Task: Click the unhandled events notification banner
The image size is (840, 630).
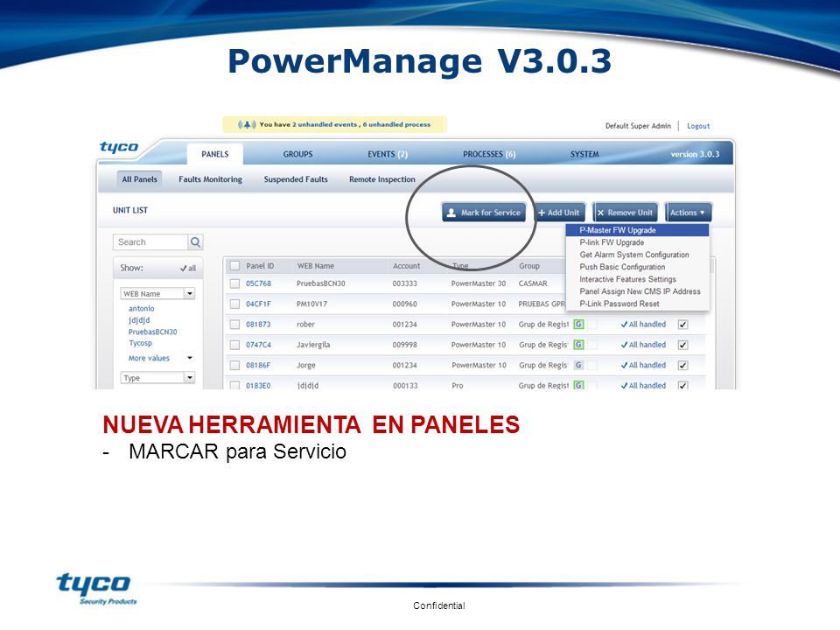Action: [335, 124]
